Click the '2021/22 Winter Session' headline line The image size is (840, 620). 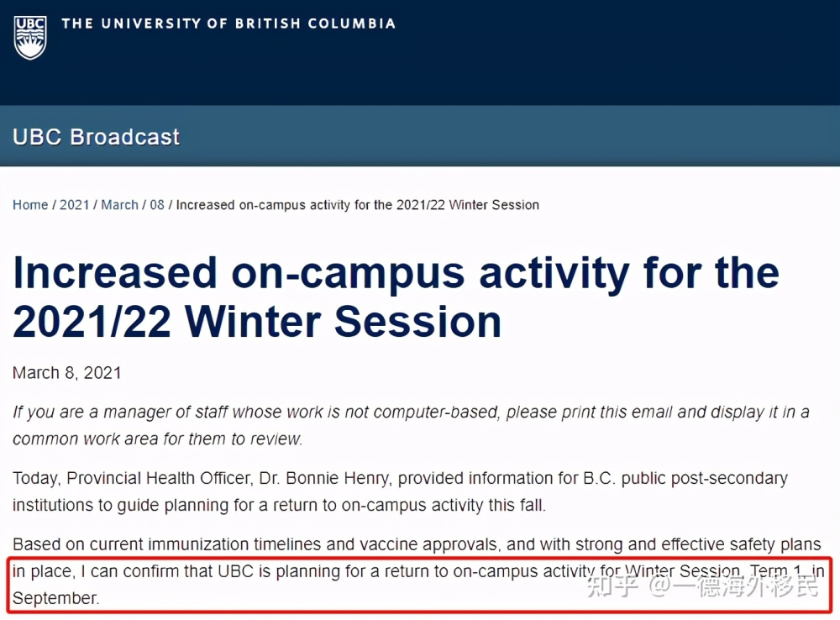257,322
